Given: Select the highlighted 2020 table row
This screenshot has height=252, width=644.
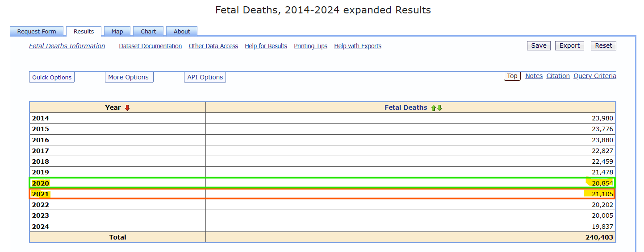Looking at the screenshot, I should point(322,183).
